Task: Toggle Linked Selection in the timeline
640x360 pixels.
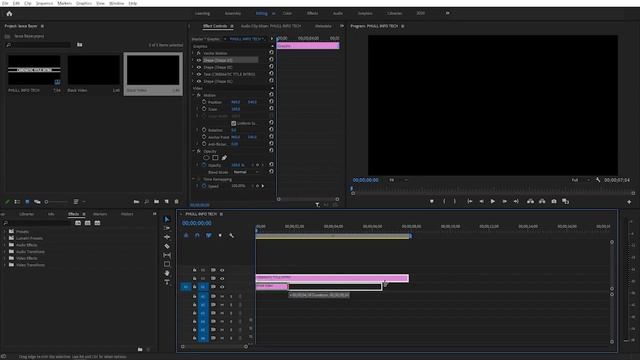Action: coord(209,236)
